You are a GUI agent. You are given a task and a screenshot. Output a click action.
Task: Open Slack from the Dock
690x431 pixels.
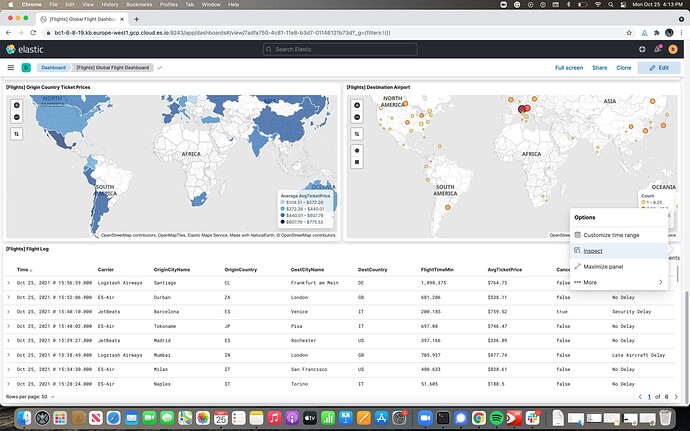(532, 417)
